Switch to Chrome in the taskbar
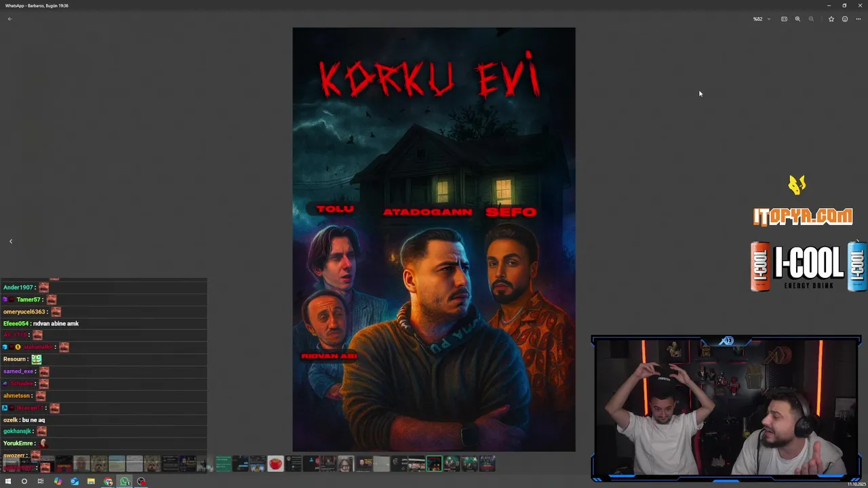The image size is (868, 488). click(108, 481)
